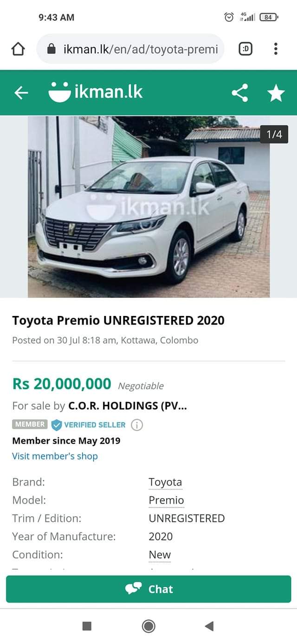This screenshot has height=644, width=297.
Task: Tap the 1/4 image counter badge
Action: (x=274, y=134)
